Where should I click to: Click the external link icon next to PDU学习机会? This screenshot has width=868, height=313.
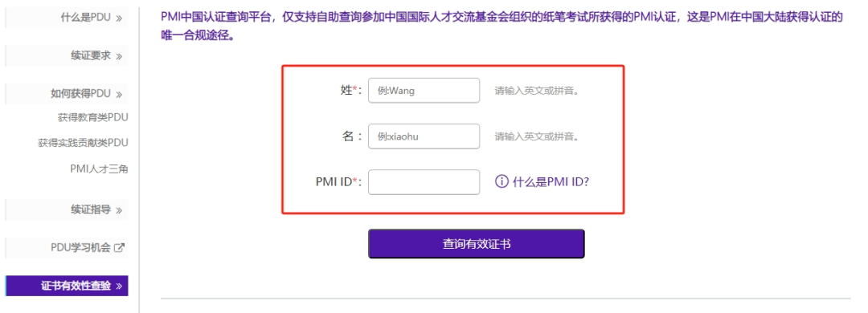[x=118, y=248]
